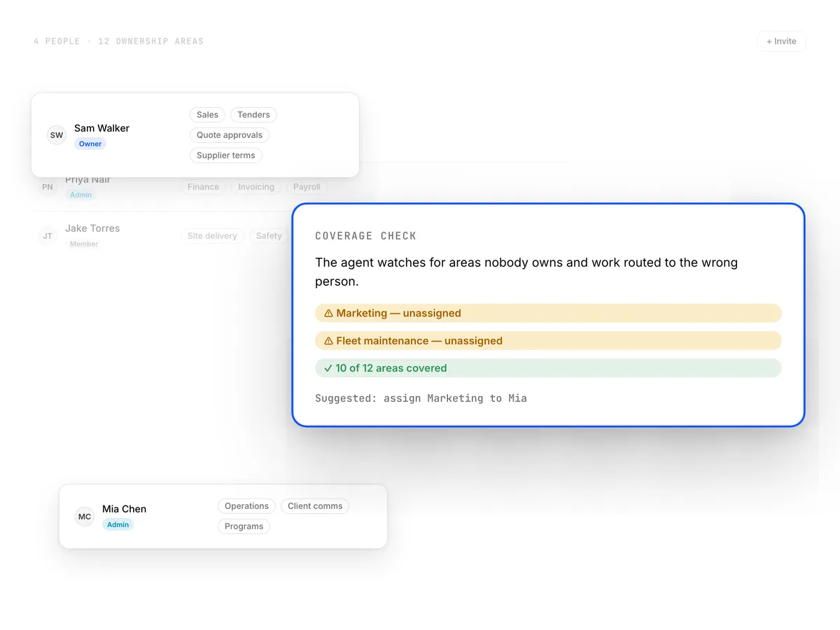Click the Invoicing tag
Screen dimensions: 840x630
[256, 187]
